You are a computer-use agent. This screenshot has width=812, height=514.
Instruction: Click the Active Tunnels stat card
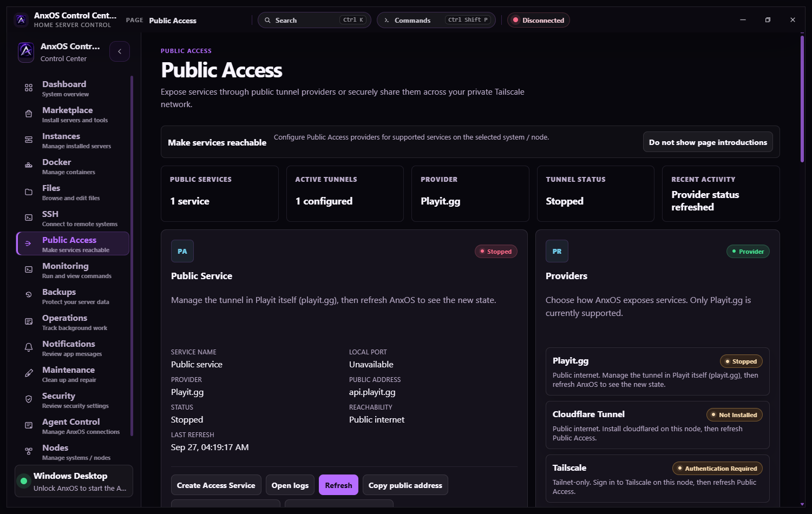(x=345, y=194)
